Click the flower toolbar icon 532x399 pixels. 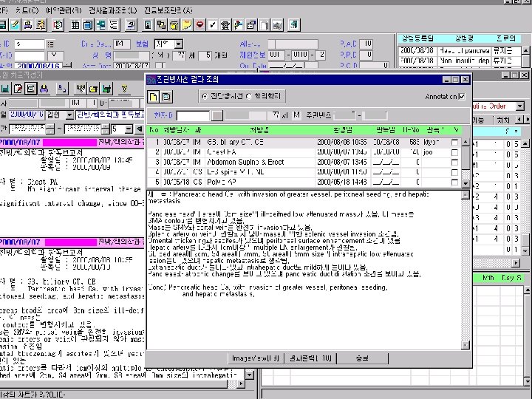(238, 25)
